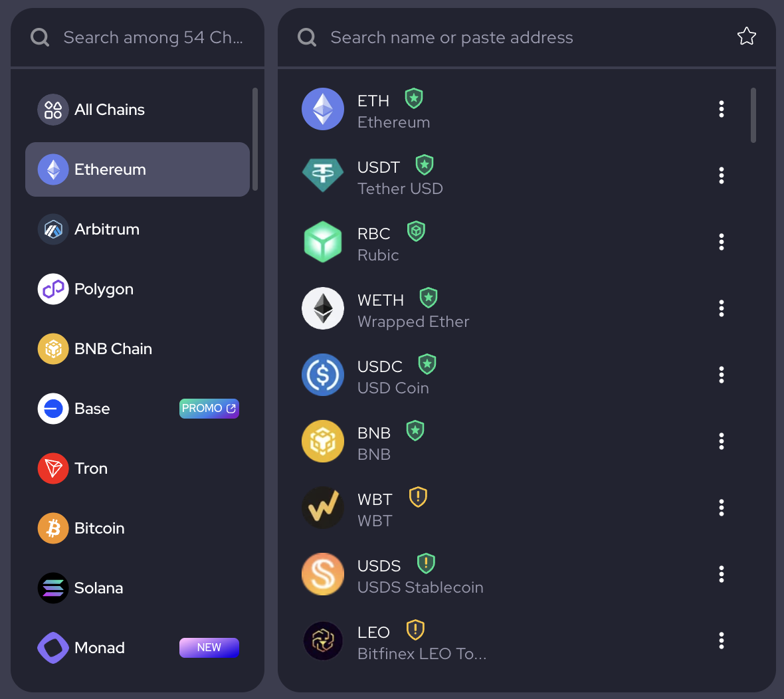
Task: Click the verification badge next to RBC
Action: click(416, 231)
